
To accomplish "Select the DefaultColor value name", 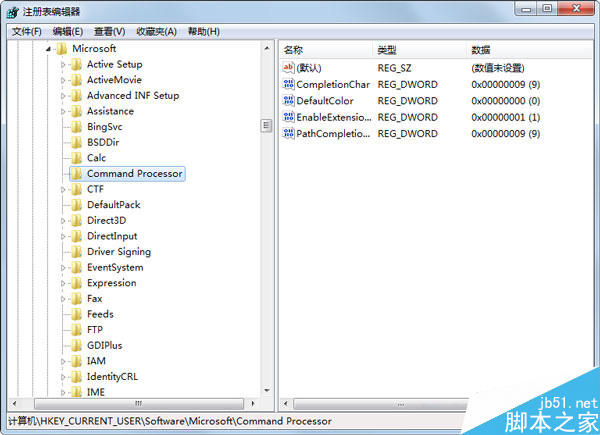I will [325, 101].
